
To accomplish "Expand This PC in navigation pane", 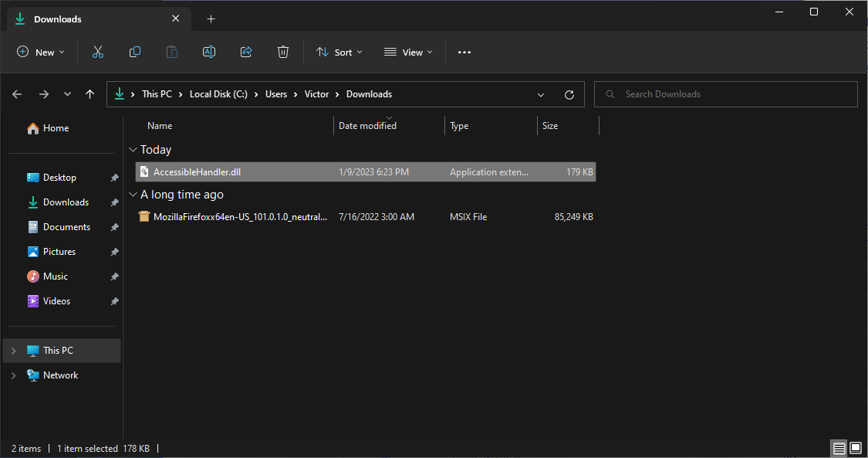I will (x=14, y=351).
